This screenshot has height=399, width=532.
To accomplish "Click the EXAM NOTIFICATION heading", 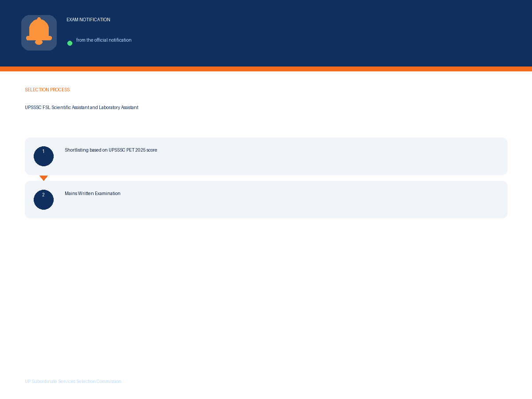I will click(88, 20).
